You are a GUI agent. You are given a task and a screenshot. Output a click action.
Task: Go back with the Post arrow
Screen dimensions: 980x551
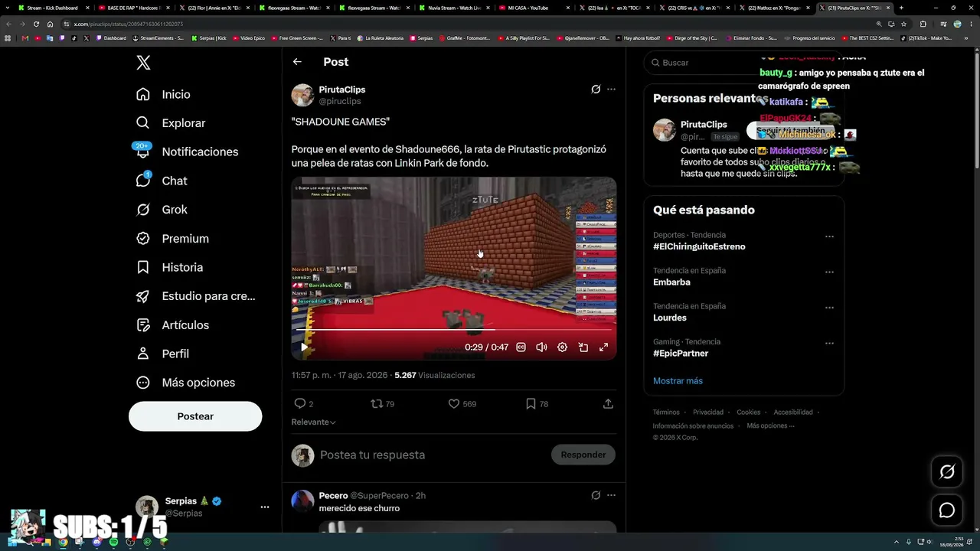[297, 62]
